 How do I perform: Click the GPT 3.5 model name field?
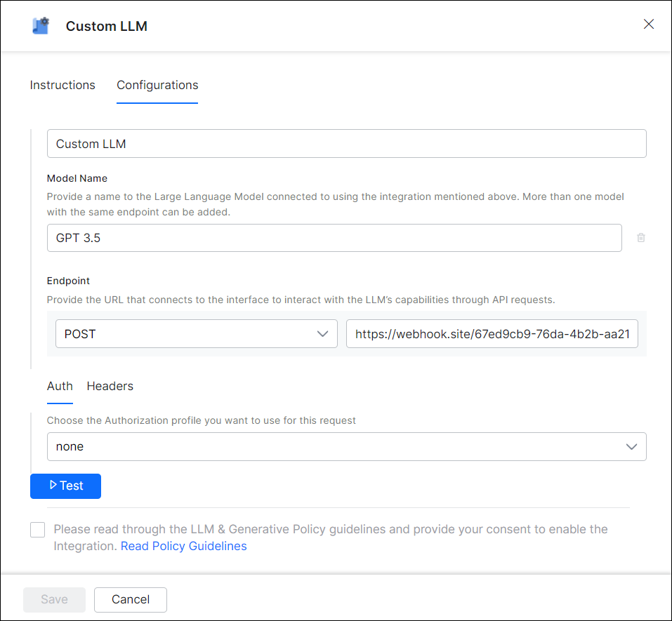click(334, 238)
